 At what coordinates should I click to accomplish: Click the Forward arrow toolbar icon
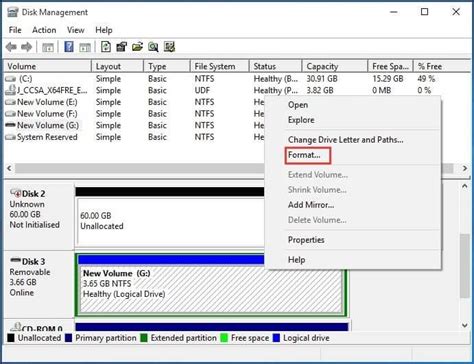click(x=27, y=47)
